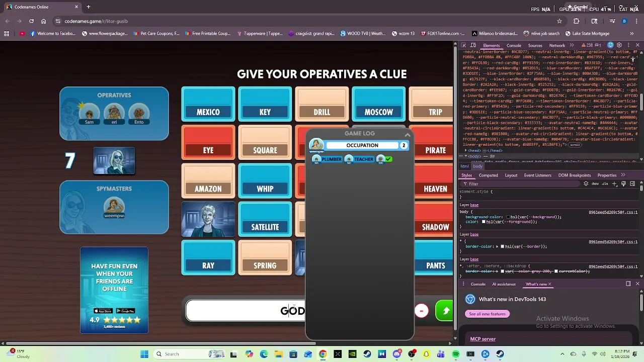Open the DOM Breakpoints tab
The height and width of the screenshot is (362, 644).
pyautogui.click(x=574, y=175)
